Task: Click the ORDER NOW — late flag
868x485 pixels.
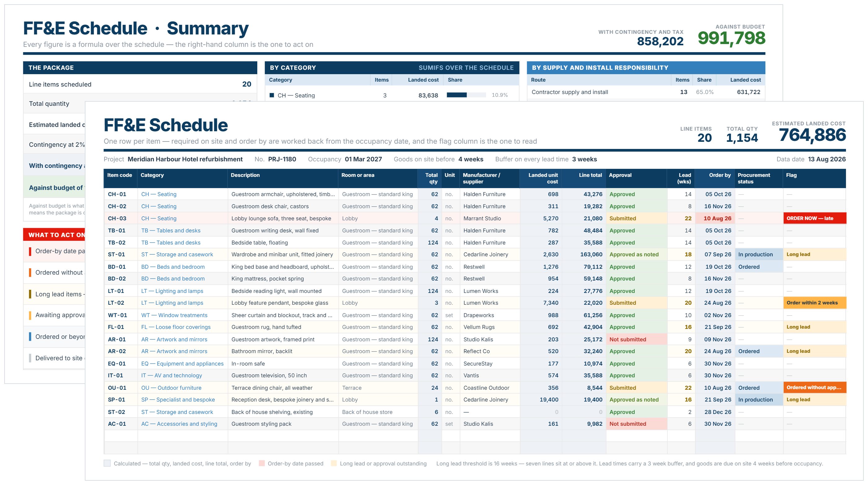Action: (x=814, y=218)
